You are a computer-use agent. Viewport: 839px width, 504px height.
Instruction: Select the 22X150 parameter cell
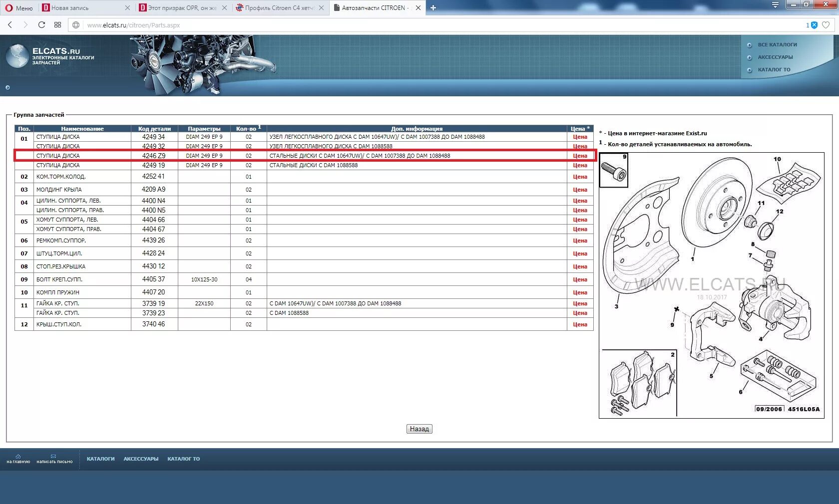click(x=204, y=303)
